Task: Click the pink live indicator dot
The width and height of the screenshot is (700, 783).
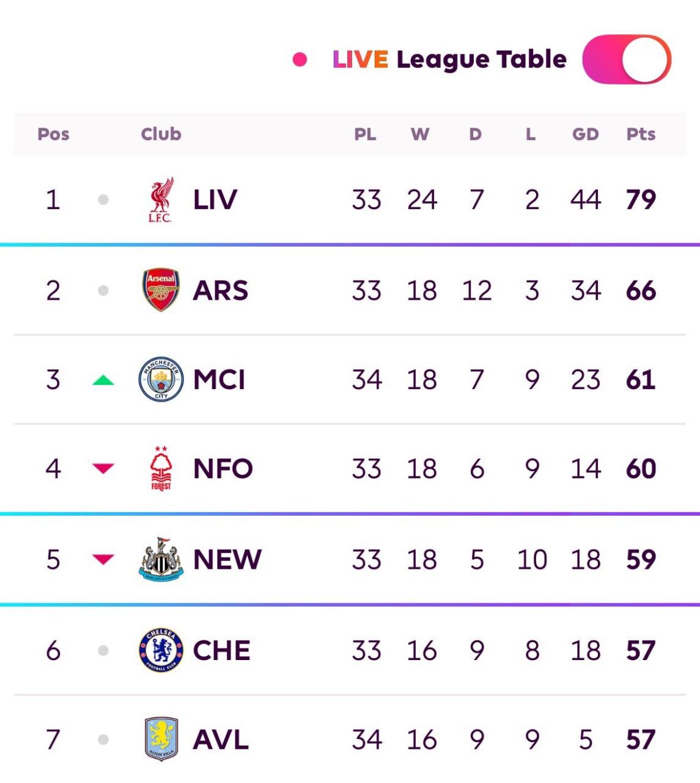Action: (300, 59)
